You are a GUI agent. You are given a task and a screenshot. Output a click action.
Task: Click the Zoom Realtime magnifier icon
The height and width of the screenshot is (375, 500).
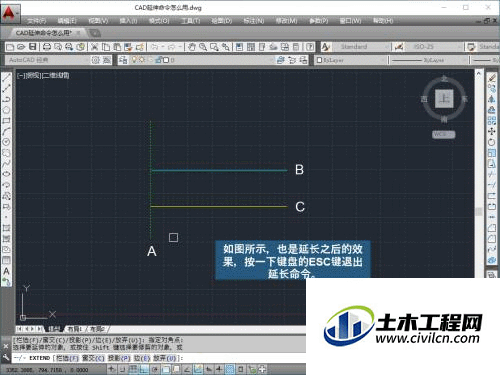point(203,47)
